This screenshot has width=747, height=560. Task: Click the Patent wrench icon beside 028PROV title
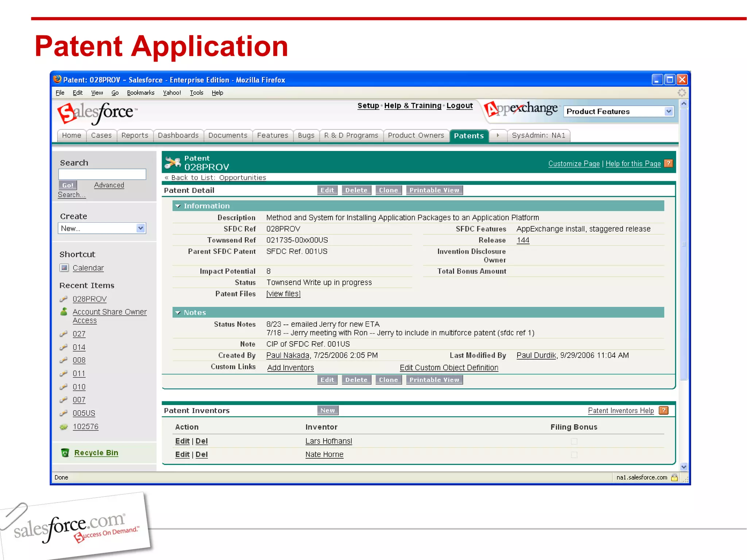[x=173, y=163]
